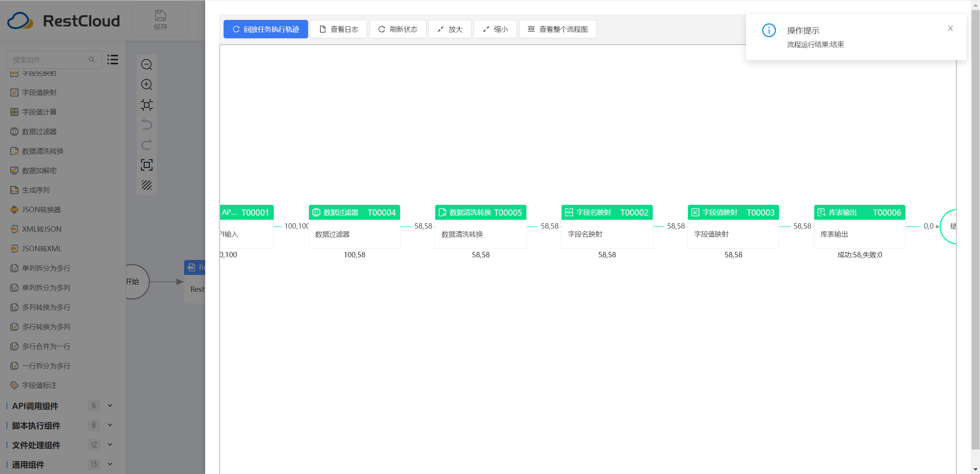The image size is (980, 474).
Task: Select the 库表输出 T00006 node
Action: (859, 226)
